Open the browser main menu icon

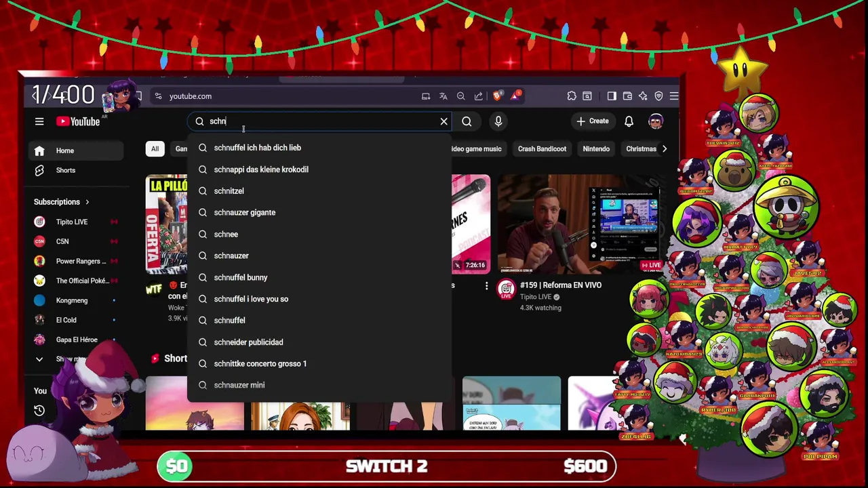click(674, 96)
